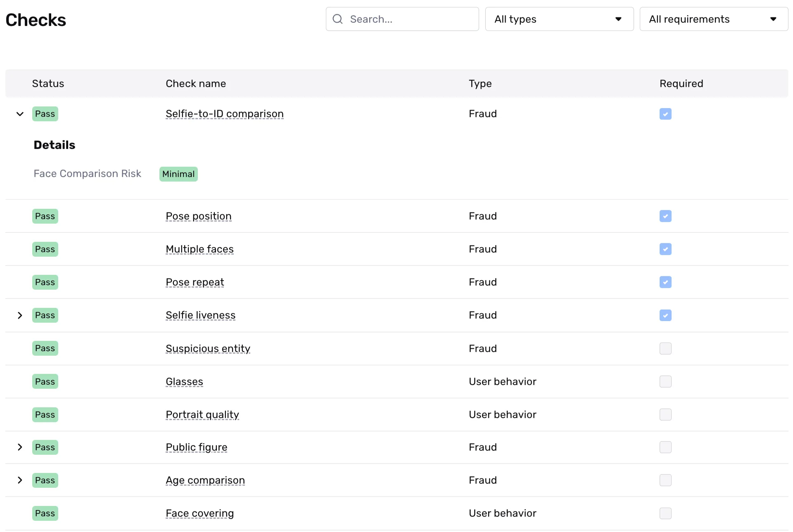The height and width of the screenshot is (532, 793).
Task: Click the Pose repeat check name
Action: 195,282
